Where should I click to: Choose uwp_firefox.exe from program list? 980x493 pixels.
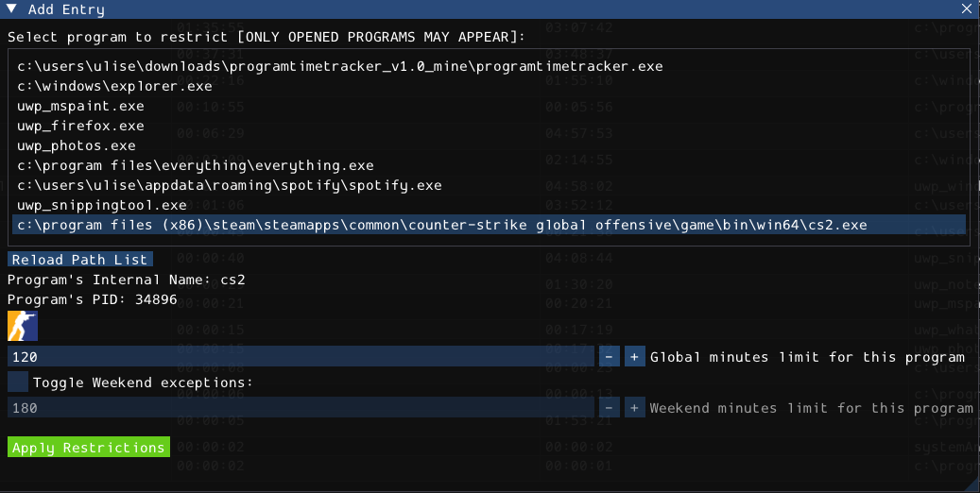tap(489, 126)
